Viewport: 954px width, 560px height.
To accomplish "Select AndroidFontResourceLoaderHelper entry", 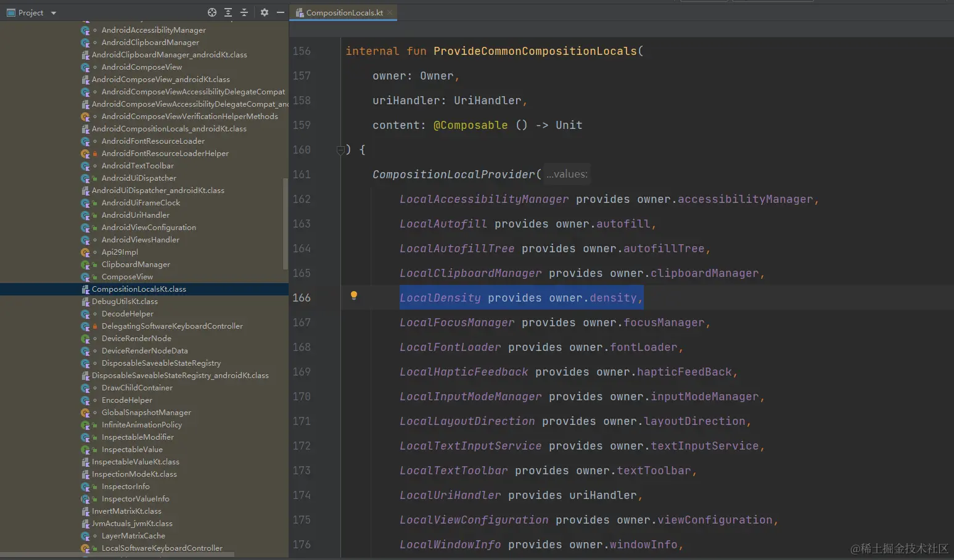I will pos(165,154).
